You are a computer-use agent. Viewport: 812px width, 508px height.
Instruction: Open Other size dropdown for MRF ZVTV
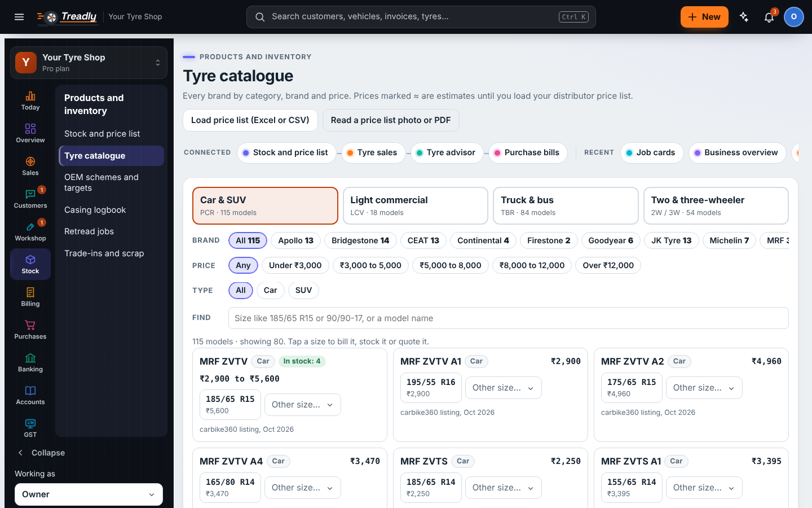[x=303, y=405]
